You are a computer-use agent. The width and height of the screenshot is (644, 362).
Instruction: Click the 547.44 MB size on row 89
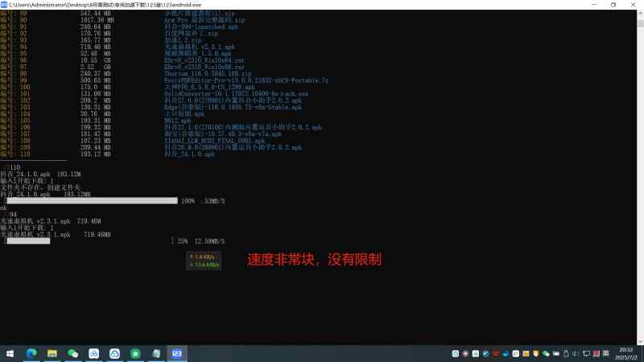coord(95,13)
